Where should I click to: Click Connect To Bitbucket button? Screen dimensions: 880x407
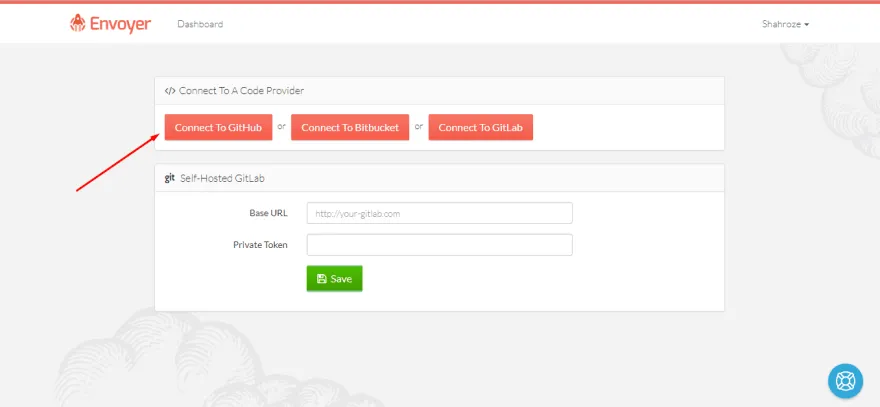coord(350,127)
